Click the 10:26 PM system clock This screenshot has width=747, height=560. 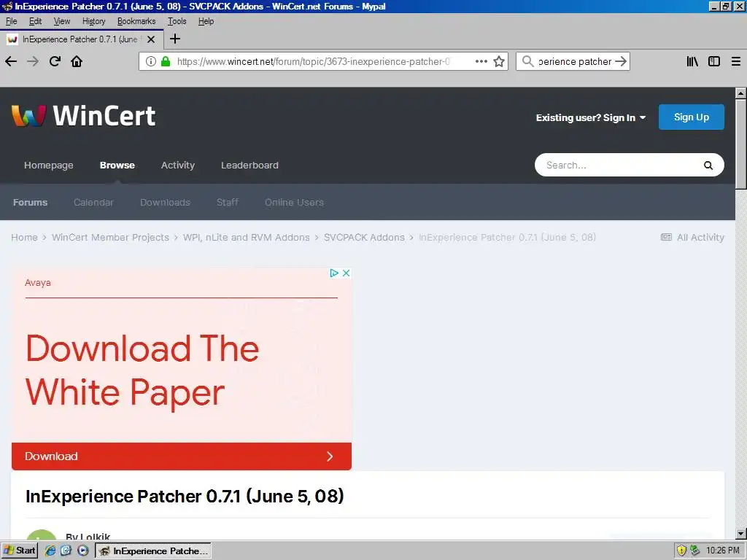pyautogui.click(x=723, y=551)
